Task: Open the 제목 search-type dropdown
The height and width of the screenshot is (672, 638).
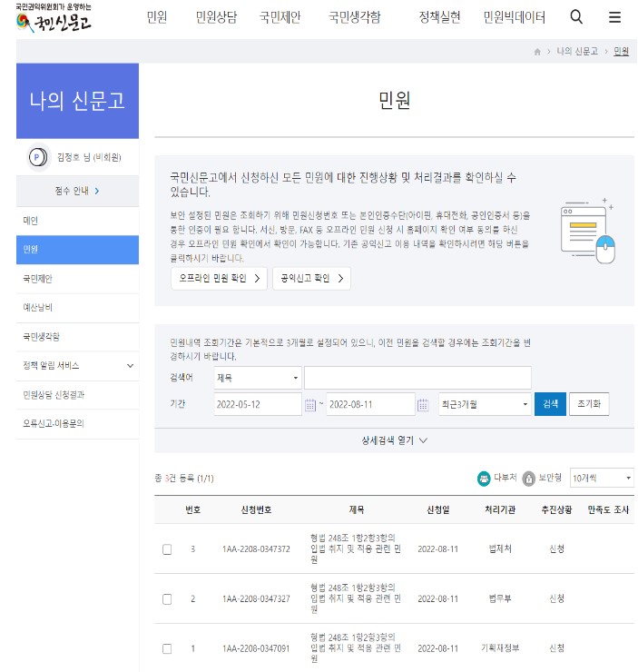Action: 258,378
